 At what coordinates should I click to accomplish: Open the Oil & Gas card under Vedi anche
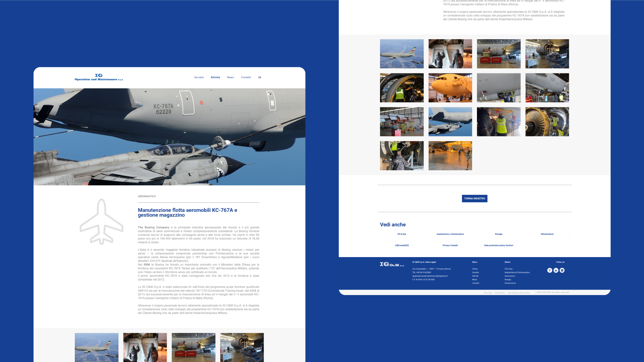click(402, 234)
